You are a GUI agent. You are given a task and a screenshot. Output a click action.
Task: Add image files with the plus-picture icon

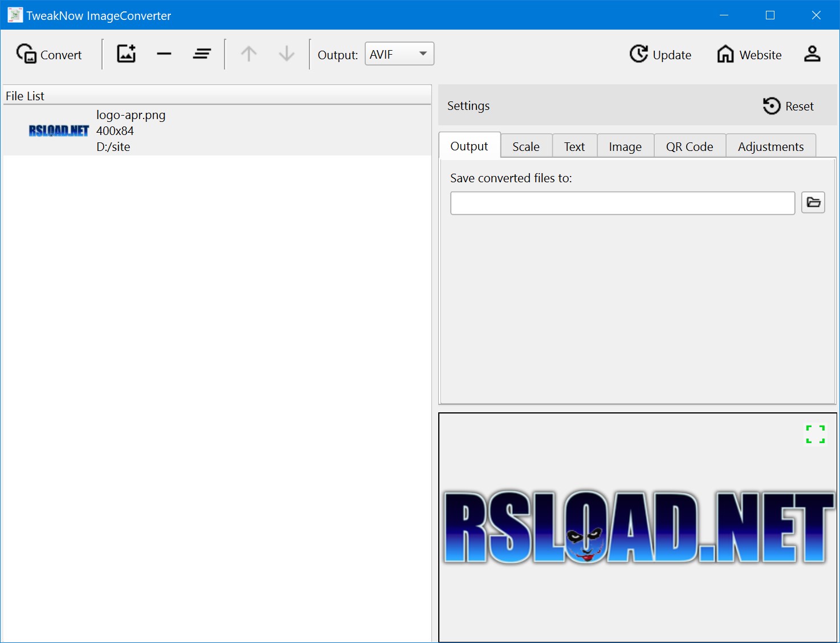coord(126,54)
